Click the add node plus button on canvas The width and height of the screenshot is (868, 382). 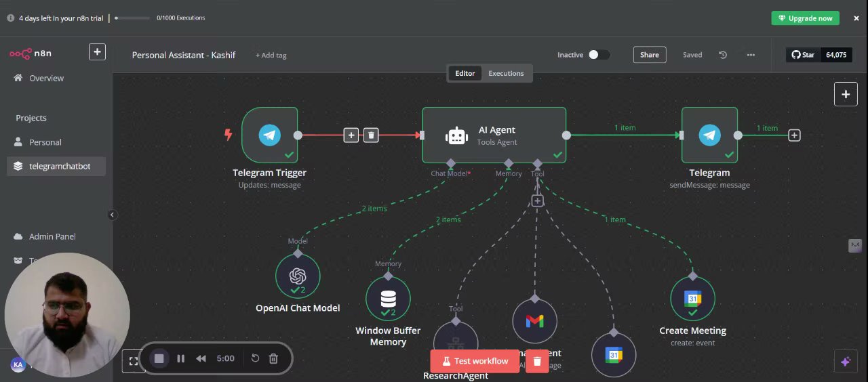(846, 94)
